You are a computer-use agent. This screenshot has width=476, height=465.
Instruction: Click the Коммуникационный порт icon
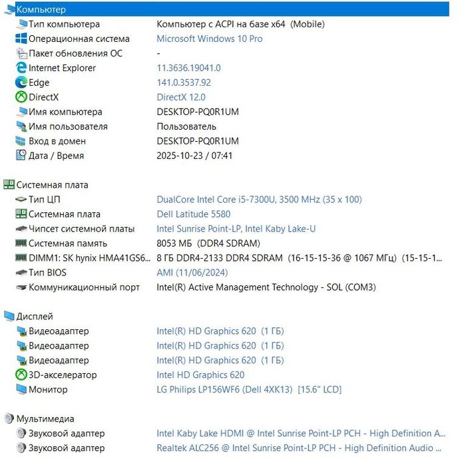tap(21, 287)
